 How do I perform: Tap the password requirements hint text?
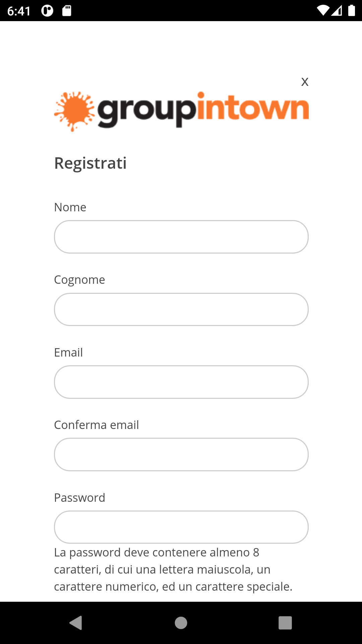click(173, 570)
